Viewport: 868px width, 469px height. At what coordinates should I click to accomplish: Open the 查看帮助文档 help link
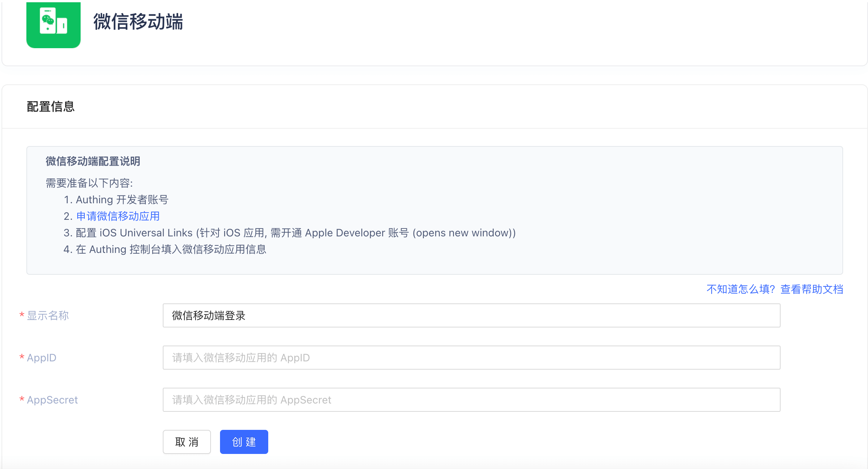click(x=811, y=289)
